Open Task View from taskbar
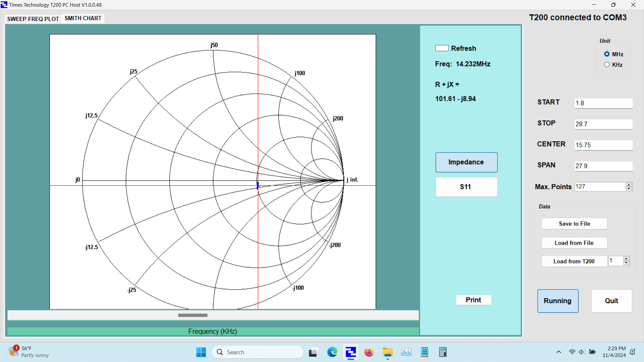 [x=313, y=352]
